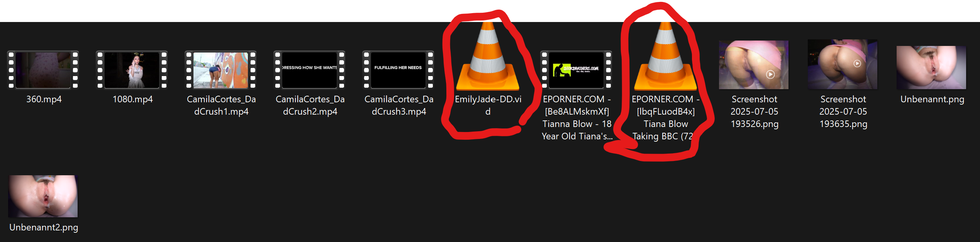Select the video icon for the [Be8ALMskmXf] file

(x=576, y=70)
